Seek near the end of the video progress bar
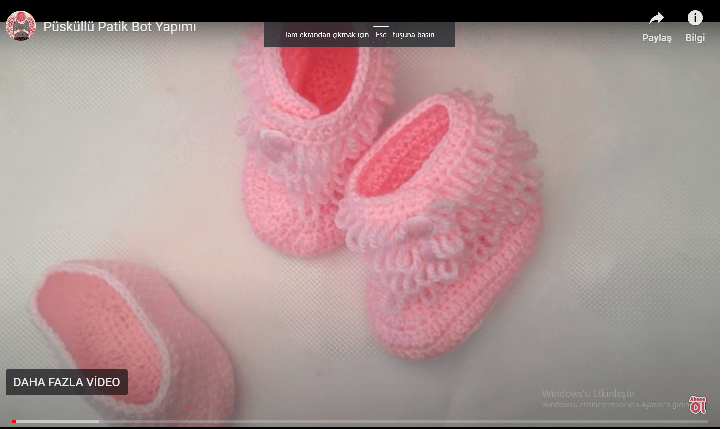Viewport: 721px width, 429px height. coord(690,421)
